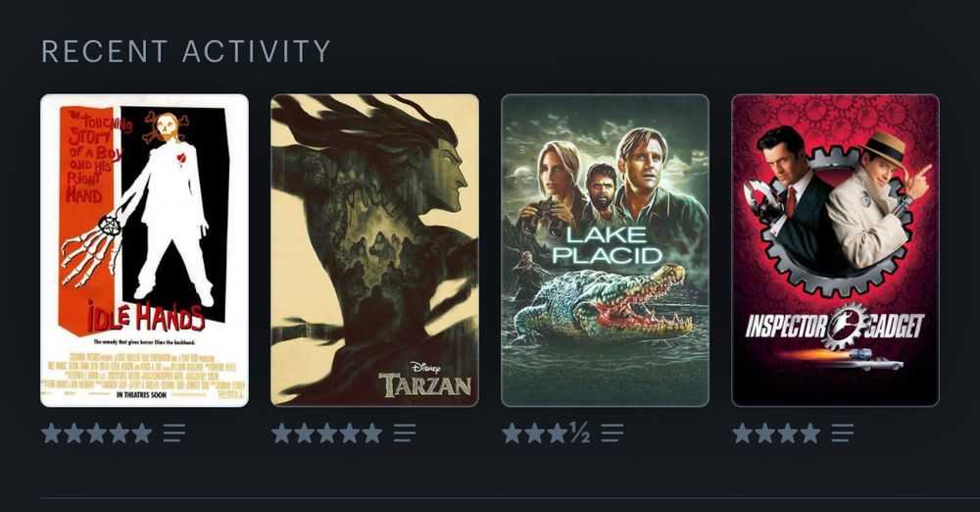This screenshot has height=512, width=980.
Task: Open the review icon beside Lake Placid rating
Action: pos(612,434)
